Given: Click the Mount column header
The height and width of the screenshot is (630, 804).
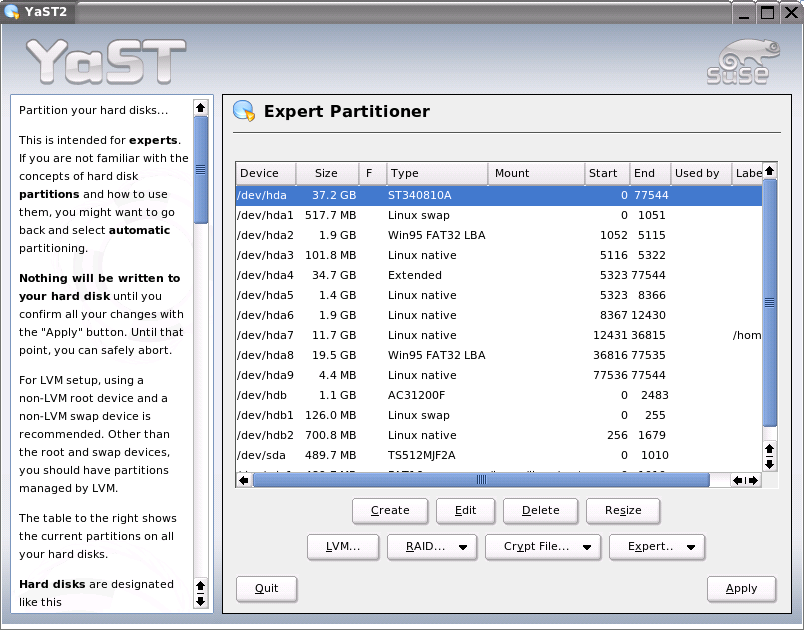Looking at the screenshot, I should [x=536, y=173].
